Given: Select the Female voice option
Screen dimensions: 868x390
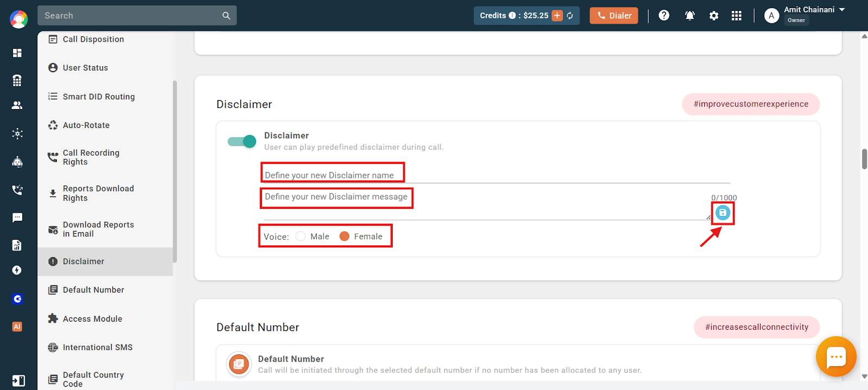Looking at the screenshot, I should pyautogui.click(x=344, y=236).
